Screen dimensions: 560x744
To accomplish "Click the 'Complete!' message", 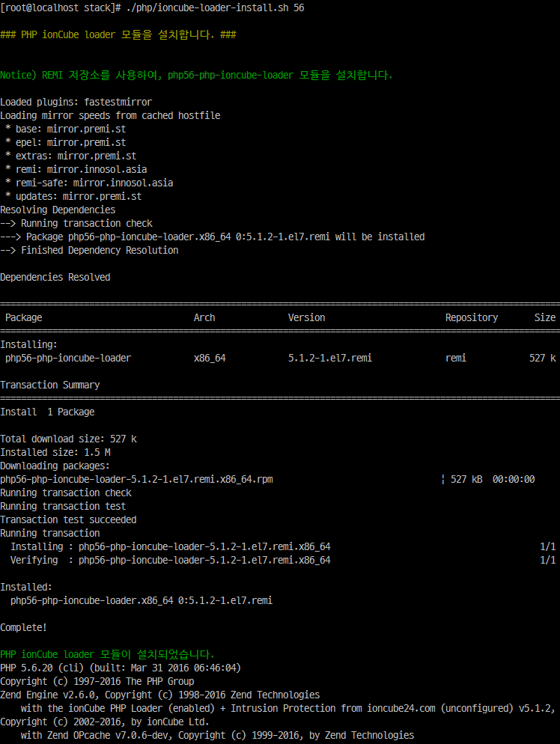I will coord(24,627).
